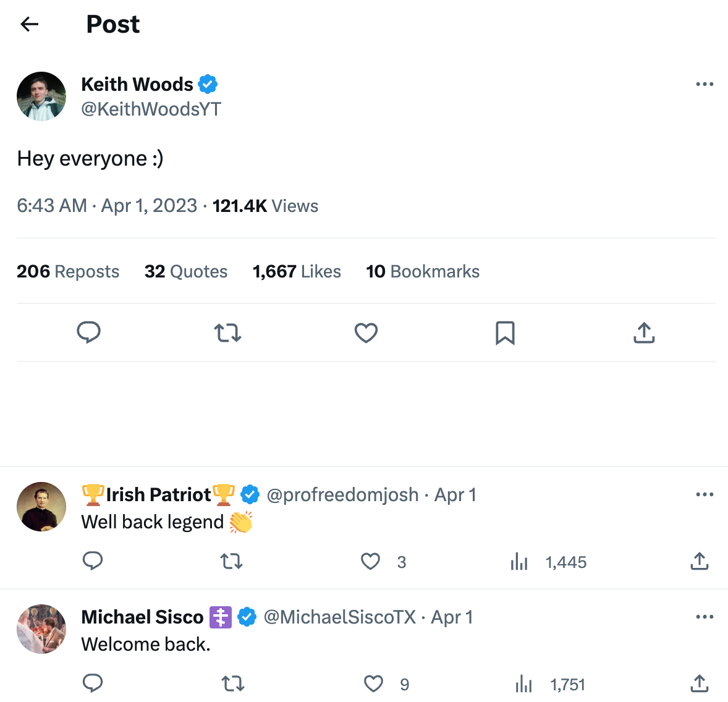This screenshot has height=702, width=728.
Task: Go back from the Post view
Action: 29,23
